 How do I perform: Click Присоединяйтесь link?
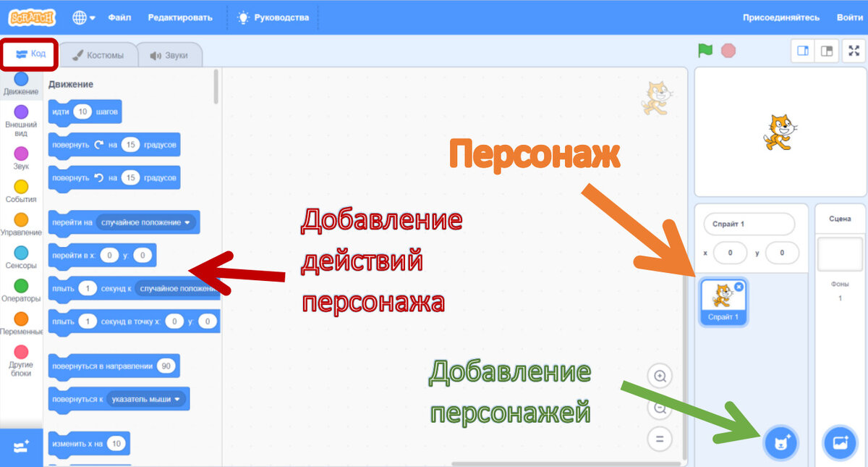[780, 17]
